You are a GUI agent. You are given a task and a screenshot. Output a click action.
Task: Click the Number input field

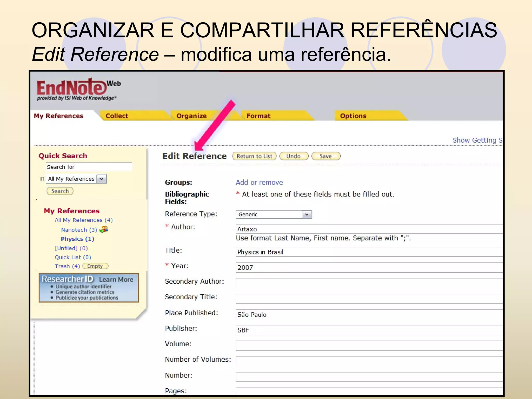click(369, 377)
